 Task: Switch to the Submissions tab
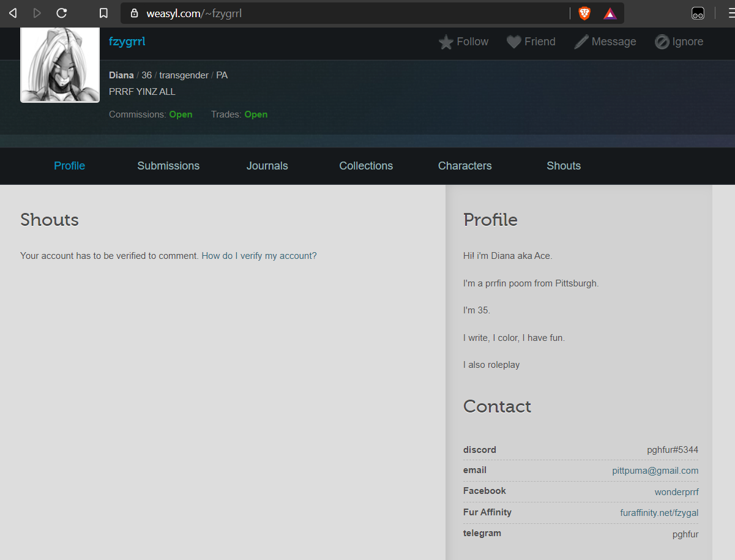[x=168, y=166]
